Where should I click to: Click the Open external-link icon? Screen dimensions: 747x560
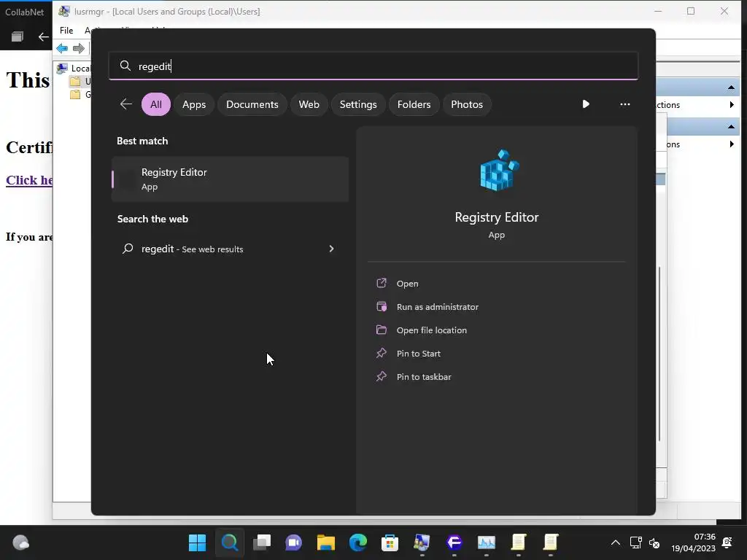pos(382,283)
